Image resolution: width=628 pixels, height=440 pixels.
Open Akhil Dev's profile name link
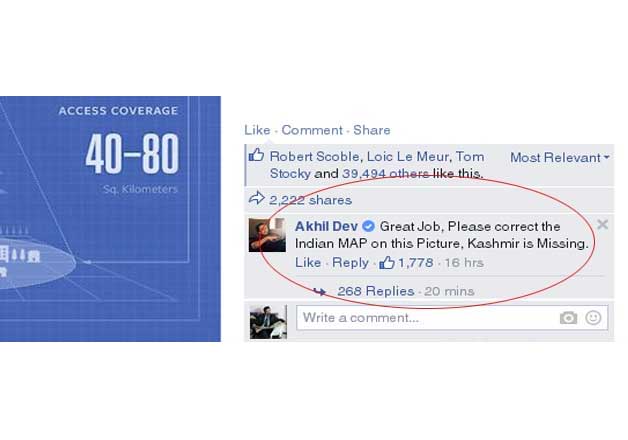coord(326,227)
